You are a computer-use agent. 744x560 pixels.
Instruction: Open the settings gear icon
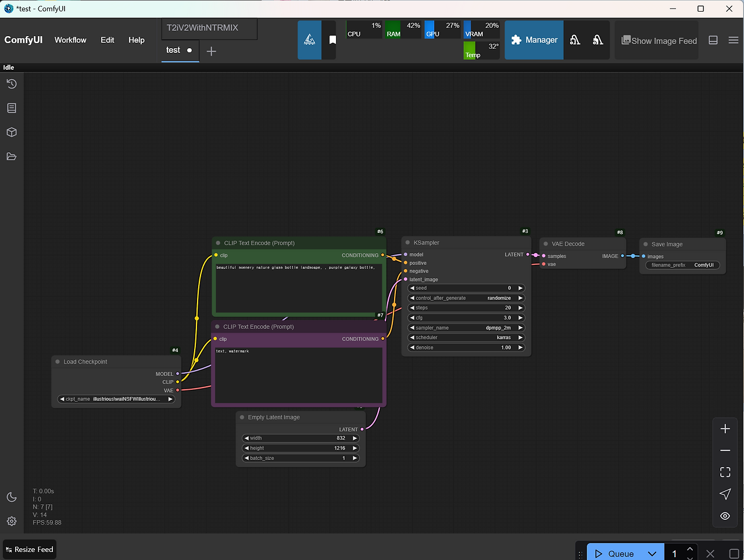pos(12,521)
